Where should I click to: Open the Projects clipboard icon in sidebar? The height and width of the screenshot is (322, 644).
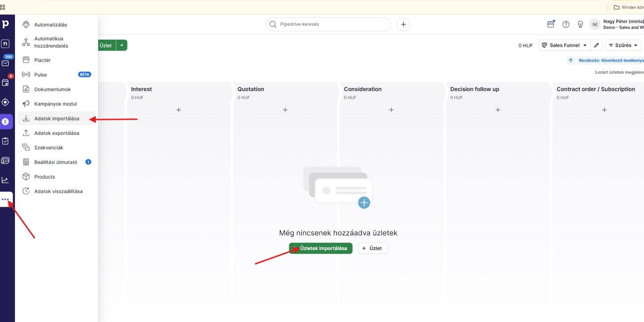pos(5,141)
